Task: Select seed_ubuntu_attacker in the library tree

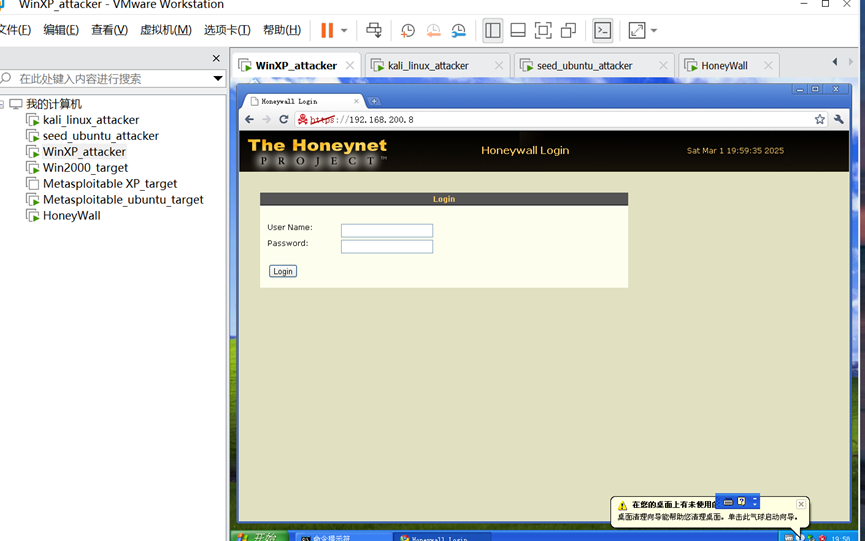Action: point(100,136)
